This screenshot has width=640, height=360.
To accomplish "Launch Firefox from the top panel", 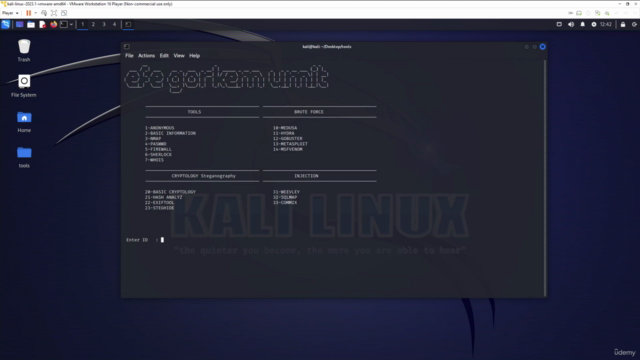I will [53, 24].
